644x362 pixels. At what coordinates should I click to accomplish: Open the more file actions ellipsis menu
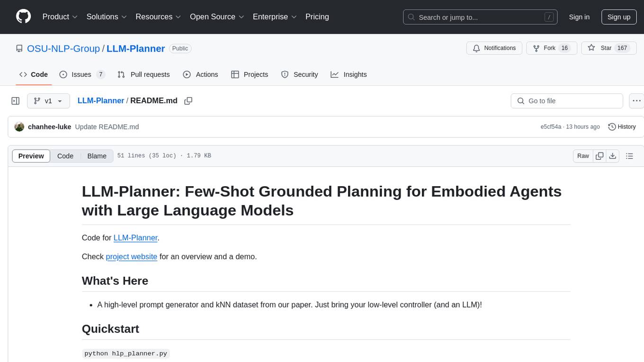point(636,101)
